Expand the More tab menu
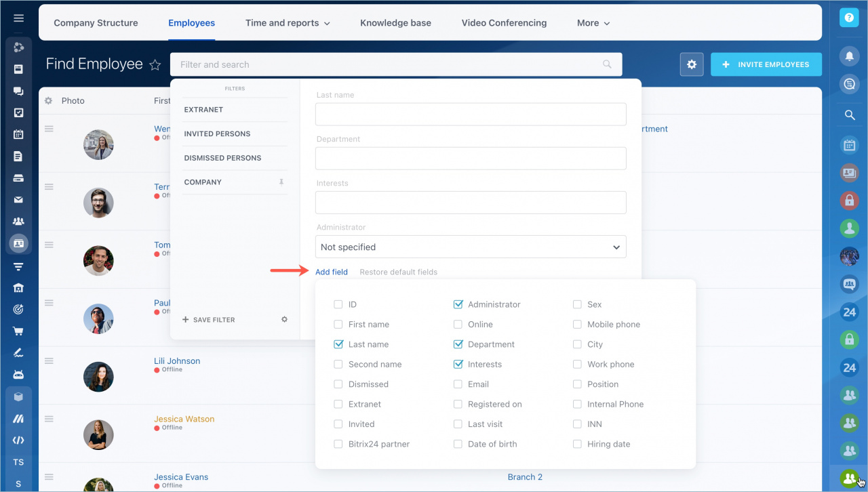 [593, 23]
